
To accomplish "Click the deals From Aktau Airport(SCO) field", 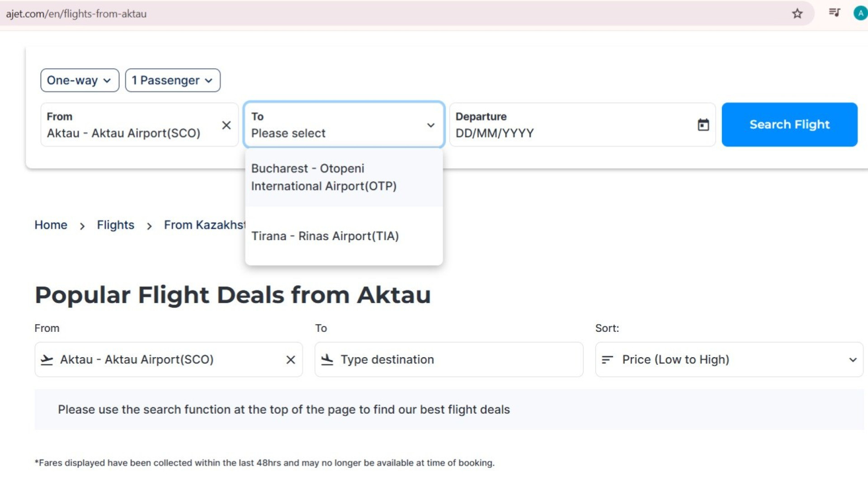I will pyautogui.click(x=169, y=360).
